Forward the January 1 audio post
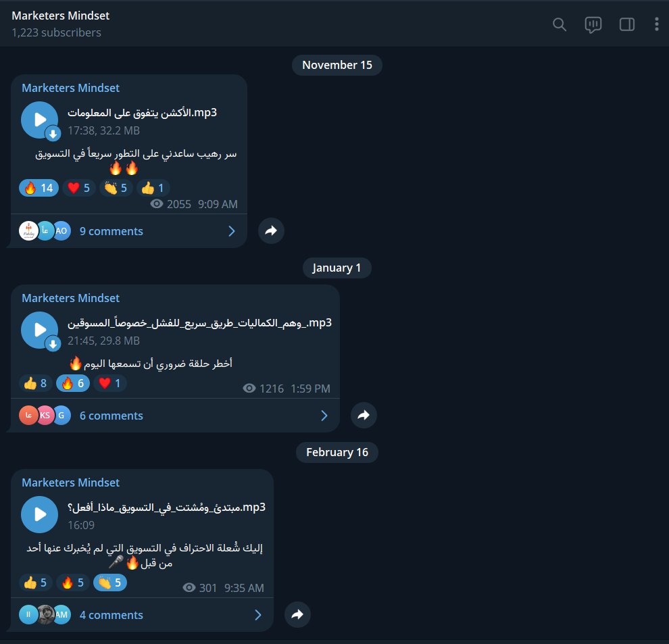The height and width of the screenshot is (644, 669). point(364,415)
